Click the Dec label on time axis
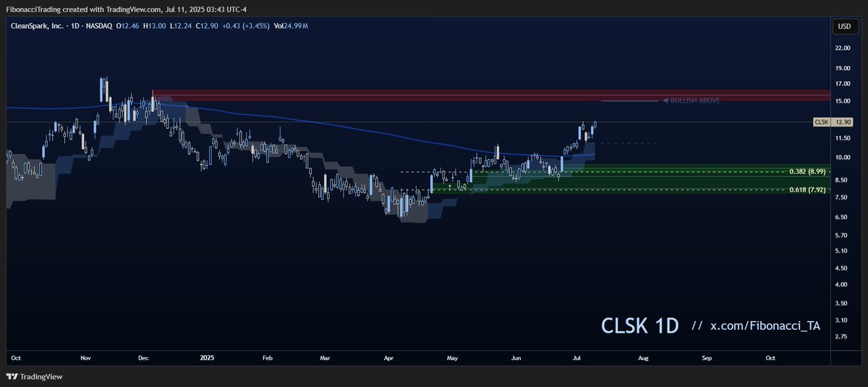 tap(144, 358)
